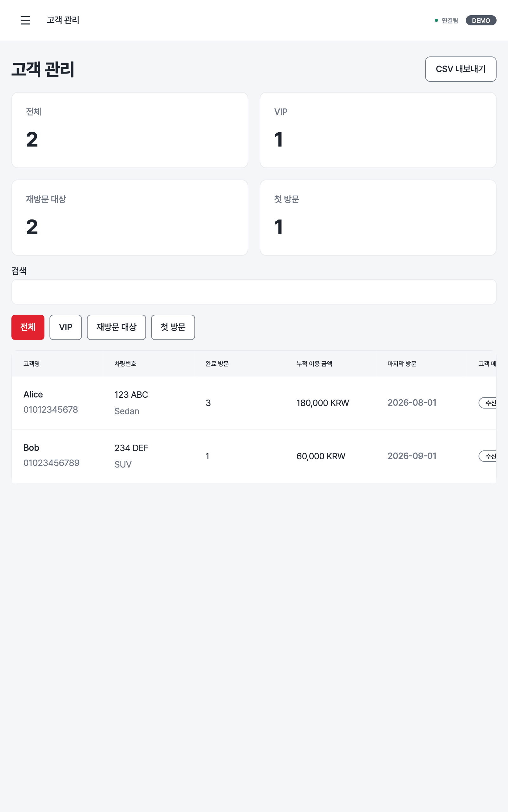This screenshot has width=508, height=812.
Task: Click the 연결됨 connection status indicator
Action: click(x=446, y=21)
